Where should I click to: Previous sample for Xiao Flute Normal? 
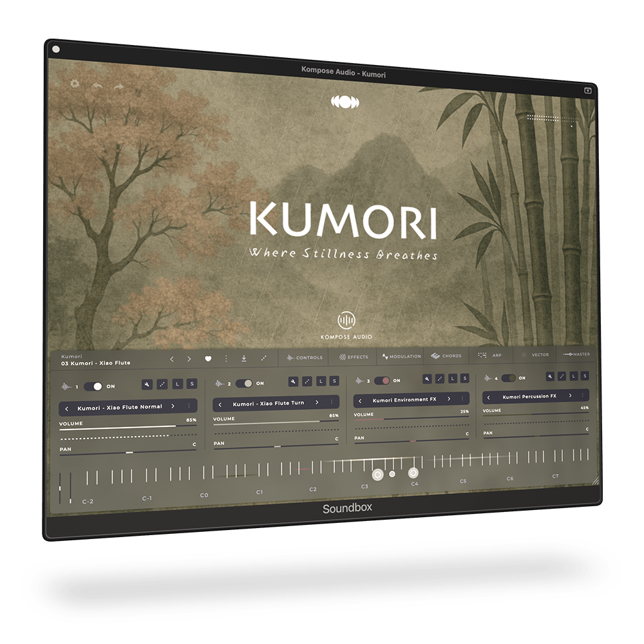pos(67,409)
